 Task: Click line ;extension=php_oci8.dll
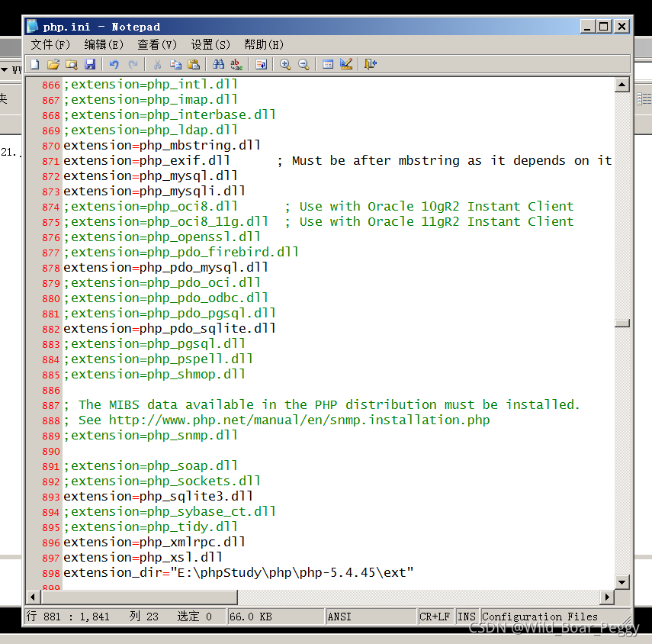(x=150, y=206)
